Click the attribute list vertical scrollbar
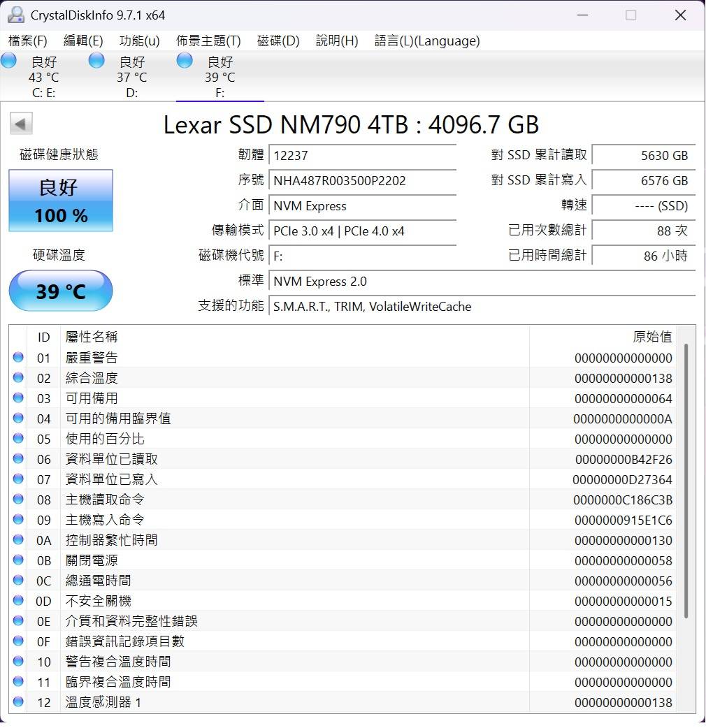This screenshot has height=728, width=706. coord(686,482)
